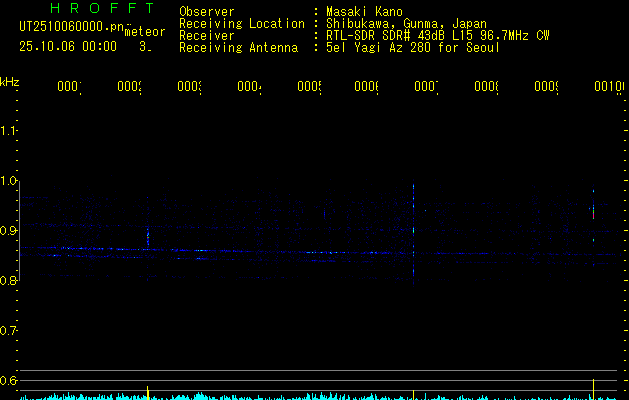Click the 0.8 frequency axis label
629x400 pixels.
click(x=8, y=280)
